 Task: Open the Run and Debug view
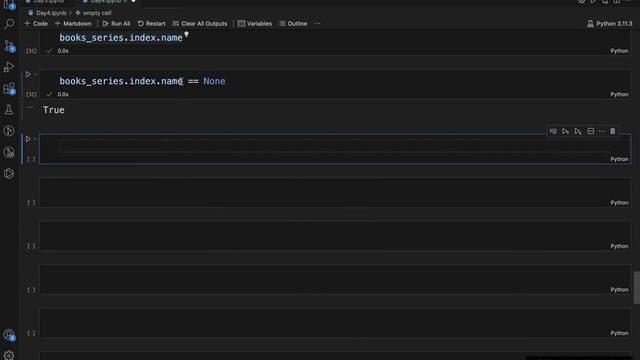coord(9,67)
